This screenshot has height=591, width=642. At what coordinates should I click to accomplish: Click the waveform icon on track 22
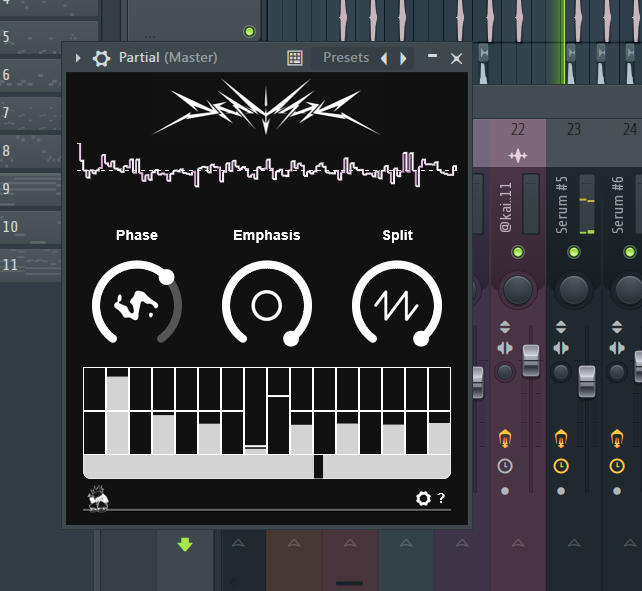tap(518, 156)
